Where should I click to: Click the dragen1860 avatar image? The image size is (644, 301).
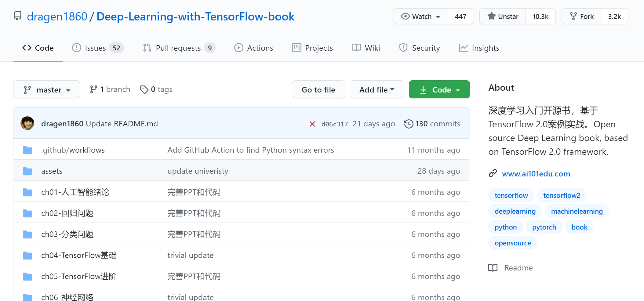point(27,123)
